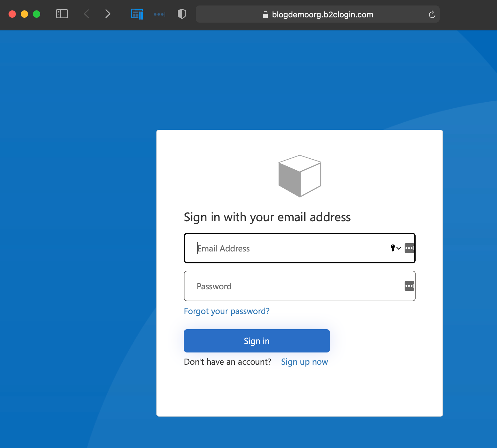Click the cube logo image
497x448 pixels.
click(x=300, y=176)
